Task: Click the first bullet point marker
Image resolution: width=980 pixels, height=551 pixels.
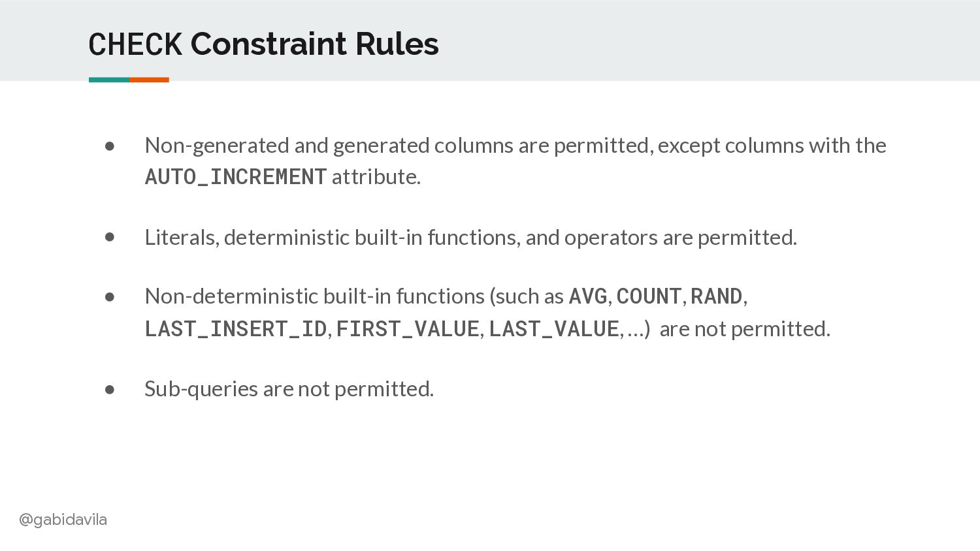Action: (x=110, y=146)
